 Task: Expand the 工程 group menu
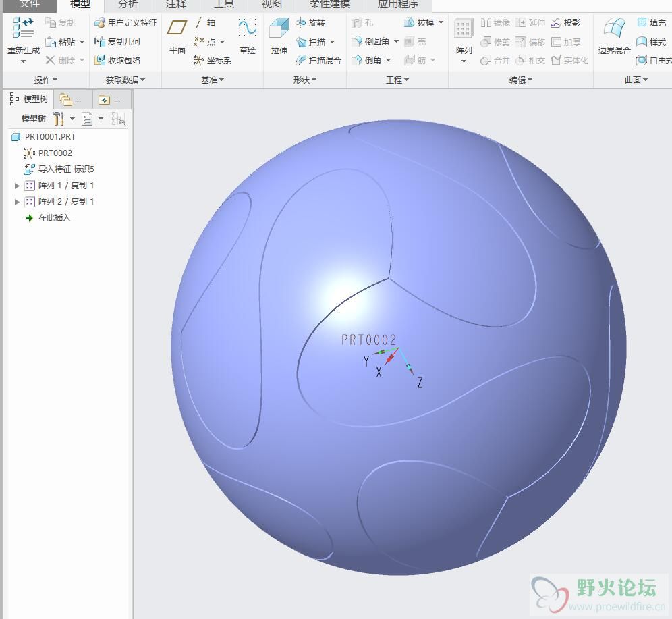click(397, 80)
